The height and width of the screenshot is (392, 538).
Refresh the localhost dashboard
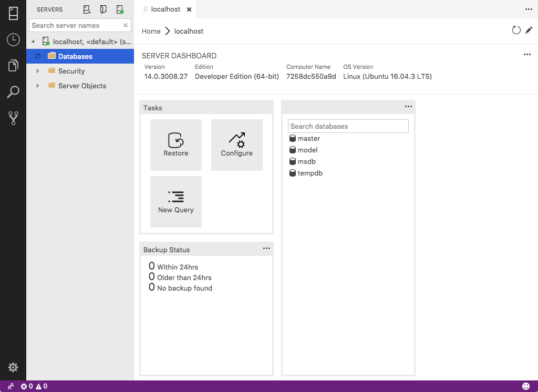click(x=516, y=30)
